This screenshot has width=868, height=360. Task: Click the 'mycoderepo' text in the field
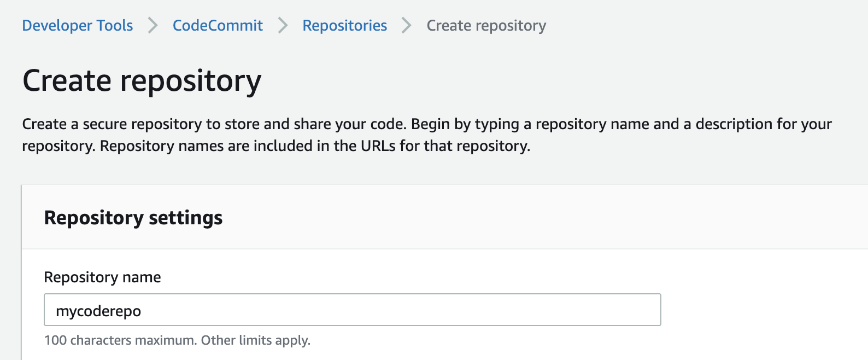point(98,311)
